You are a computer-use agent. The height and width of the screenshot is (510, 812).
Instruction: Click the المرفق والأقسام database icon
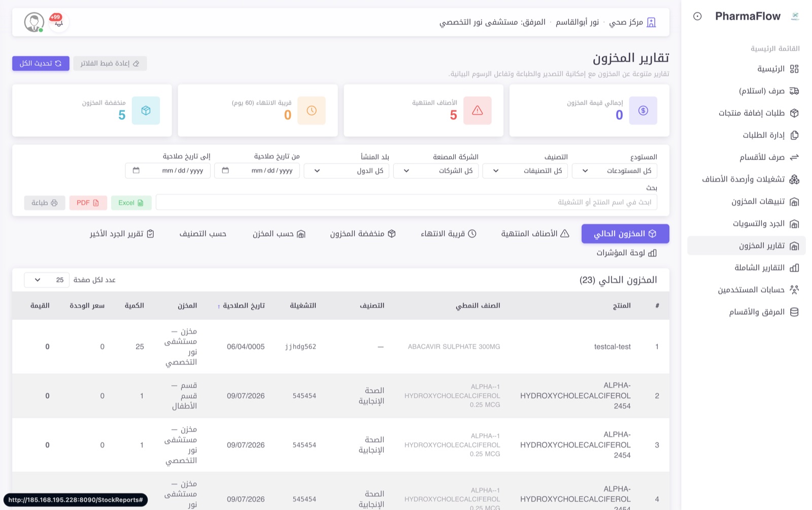[x=794, y=312]
